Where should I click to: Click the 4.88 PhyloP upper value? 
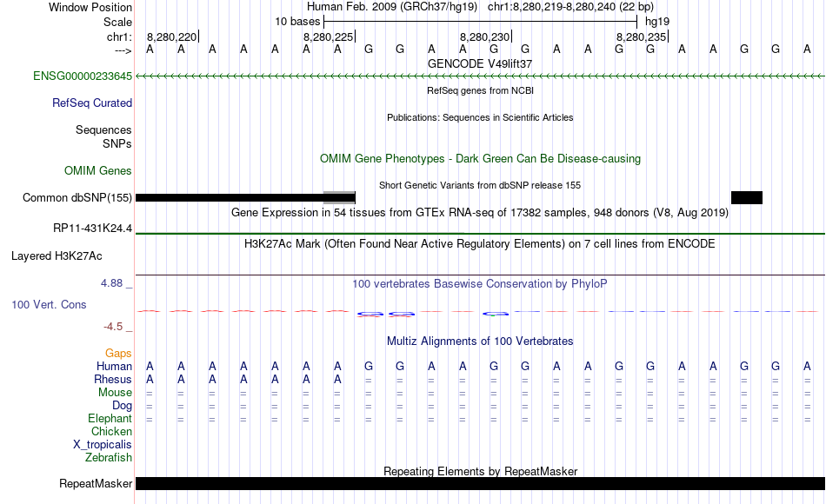pos(111,283)
